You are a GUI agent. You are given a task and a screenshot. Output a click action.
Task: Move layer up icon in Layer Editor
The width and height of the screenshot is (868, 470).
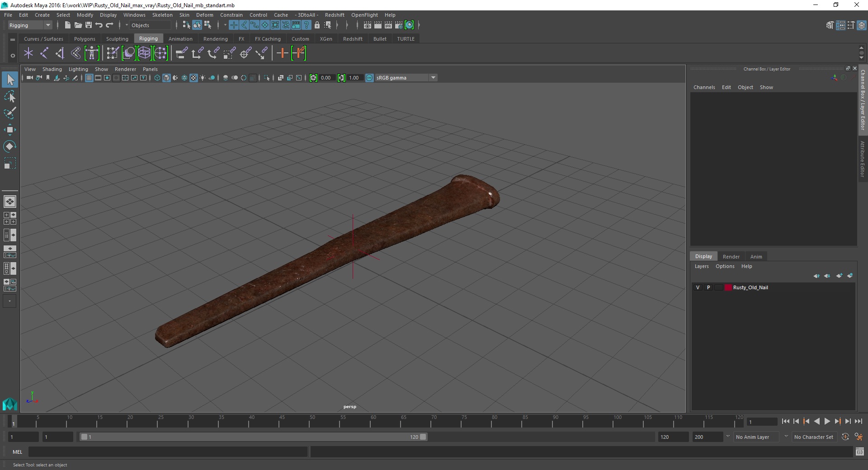pos(816,276)
